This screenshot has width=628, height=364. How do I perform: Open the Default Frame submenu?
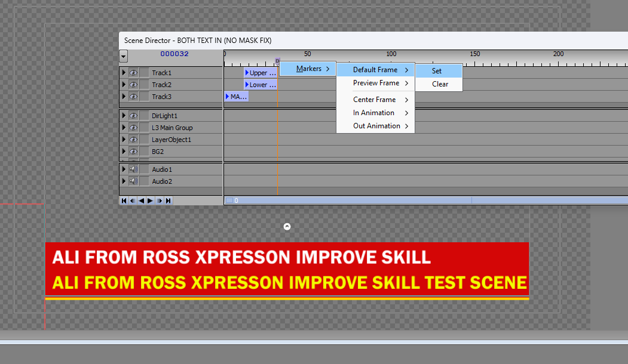tap(376, 70)
